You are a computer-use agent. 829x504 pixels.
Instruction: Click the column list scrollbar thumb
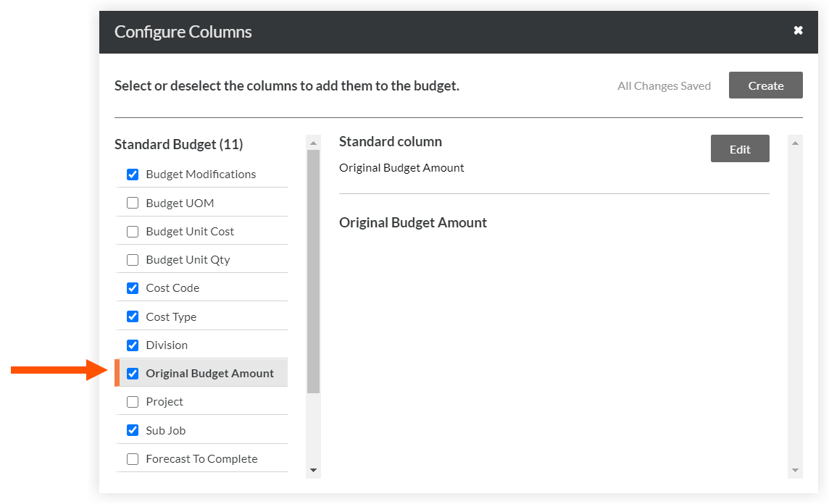click(313, 272)
